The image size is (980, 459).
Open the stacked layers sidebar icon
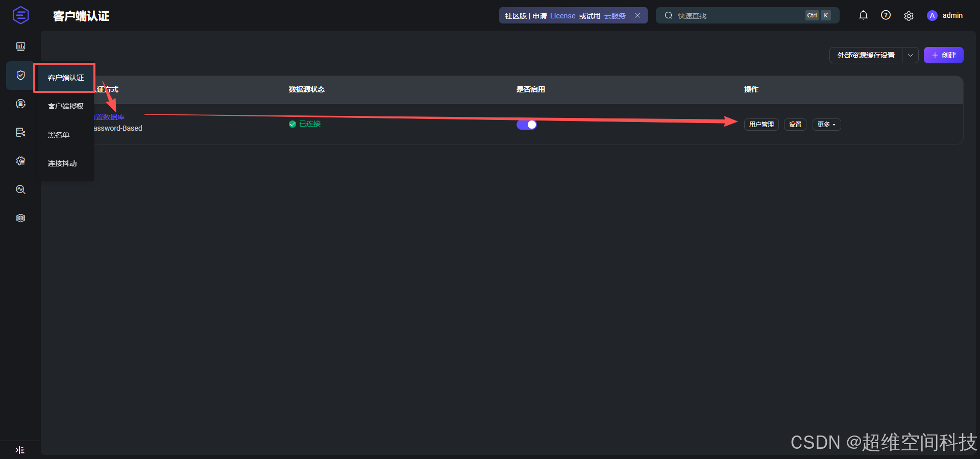20,218
